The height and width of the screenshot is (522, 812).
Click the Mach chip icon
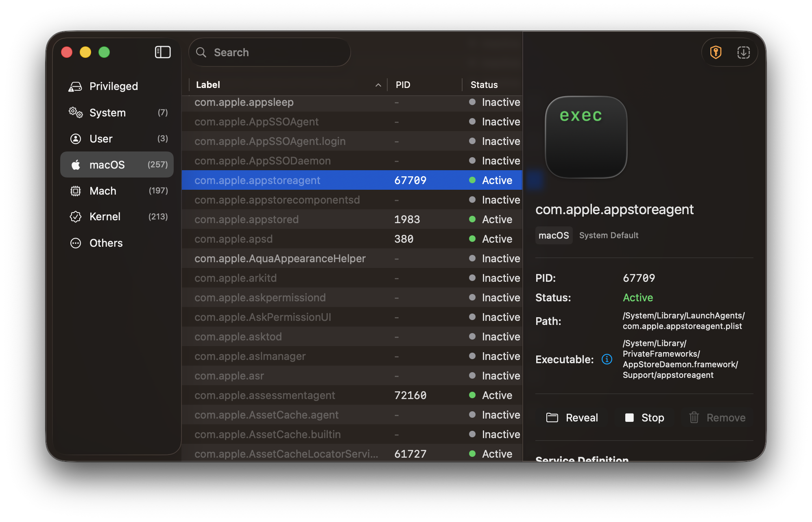(75, 191)
